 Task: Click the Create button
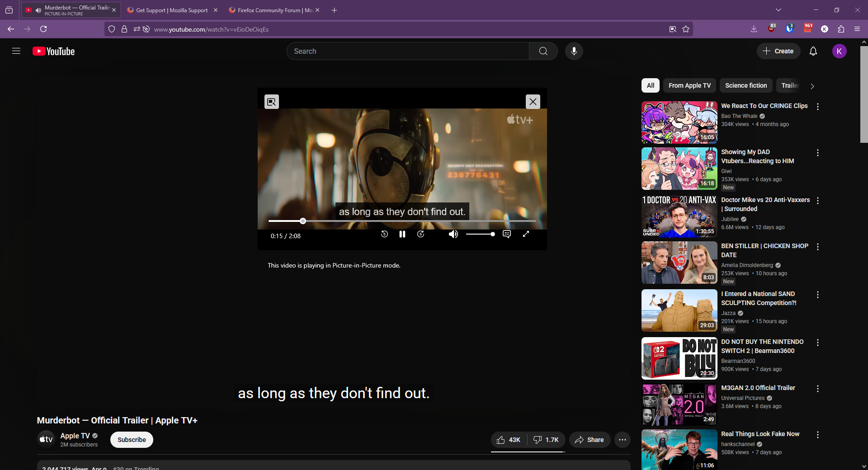pyautogui.click(x=778, y=51)
